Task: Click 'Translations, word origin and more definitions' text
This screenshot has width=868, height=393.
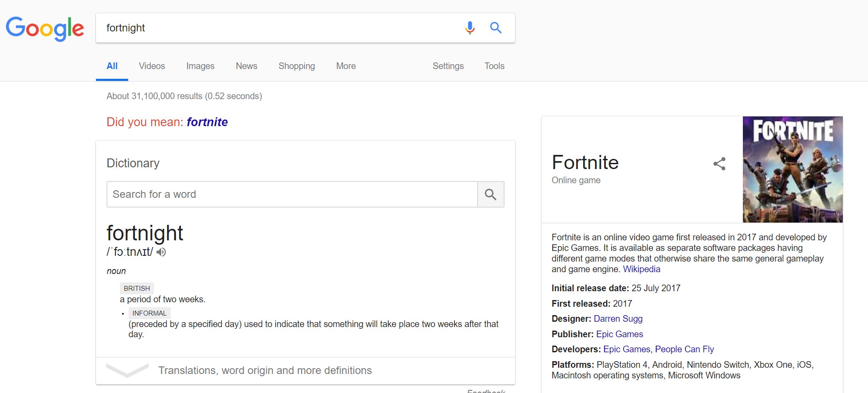Action: [265, 370]
